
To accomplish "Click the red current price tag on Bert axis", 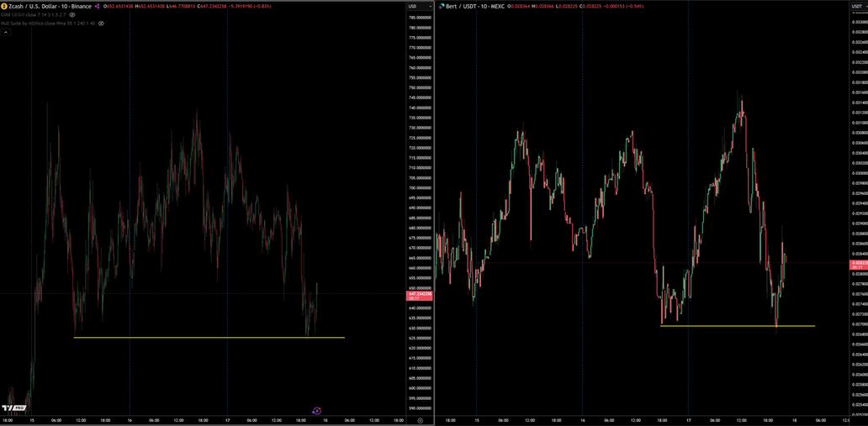I will coord(859,264).
